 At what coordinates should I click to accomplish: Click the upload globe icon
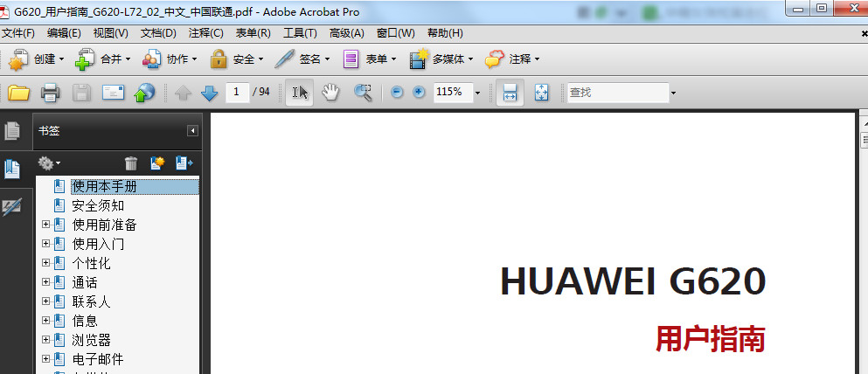click(144, 93)
